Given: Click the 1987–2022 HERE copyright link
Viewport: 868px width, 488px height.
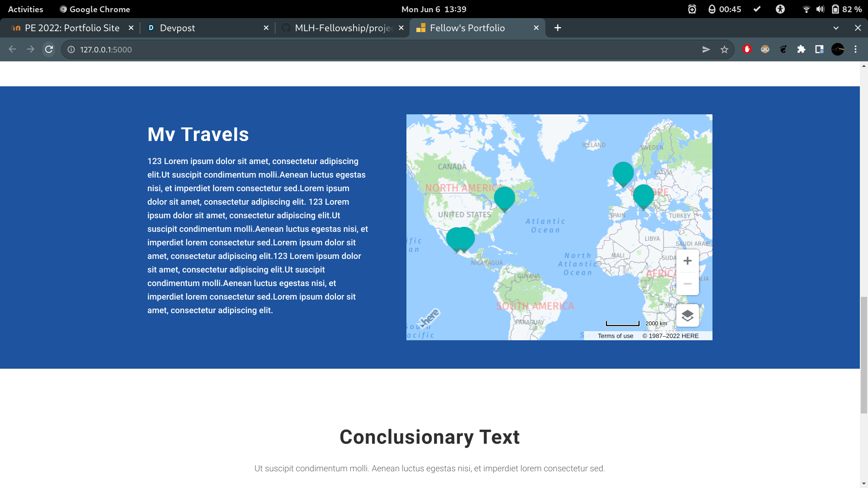Looking at the screenshot, I should pos(671,336).
